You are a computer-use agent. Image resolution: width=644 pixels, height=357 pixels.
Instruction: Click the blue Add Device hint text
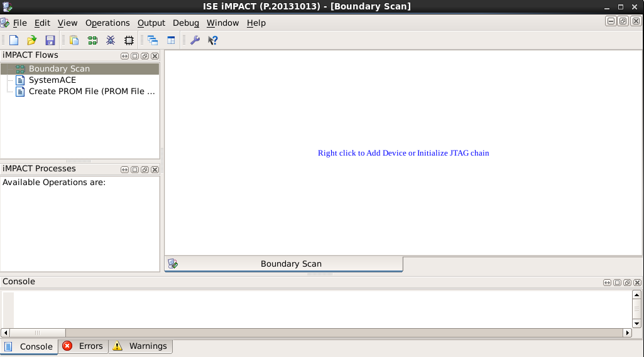(403, 153)
